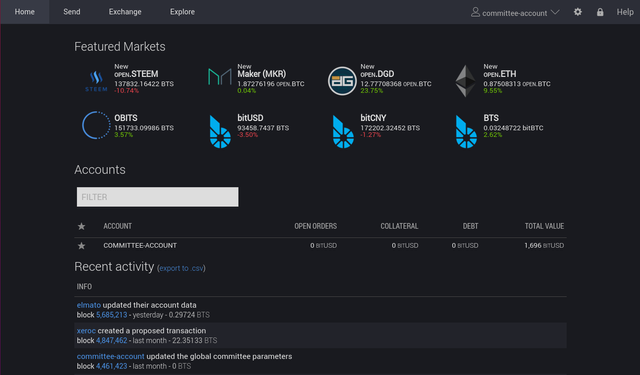The image size is (640, 375).
Task: Click the user profile icon beside committee-account
Action: coord(475,12)
